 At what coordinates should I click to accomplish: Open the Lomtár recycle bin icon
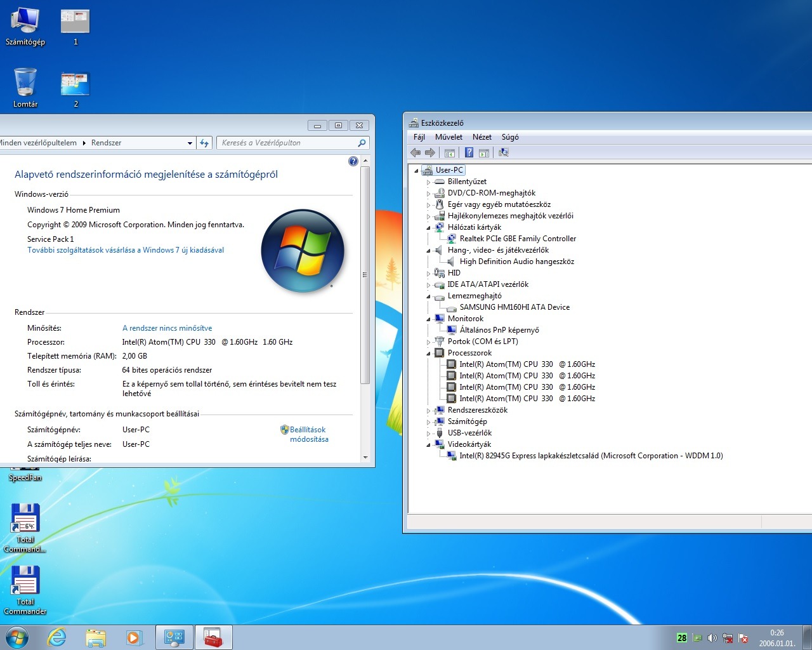(x=25, y=88)
